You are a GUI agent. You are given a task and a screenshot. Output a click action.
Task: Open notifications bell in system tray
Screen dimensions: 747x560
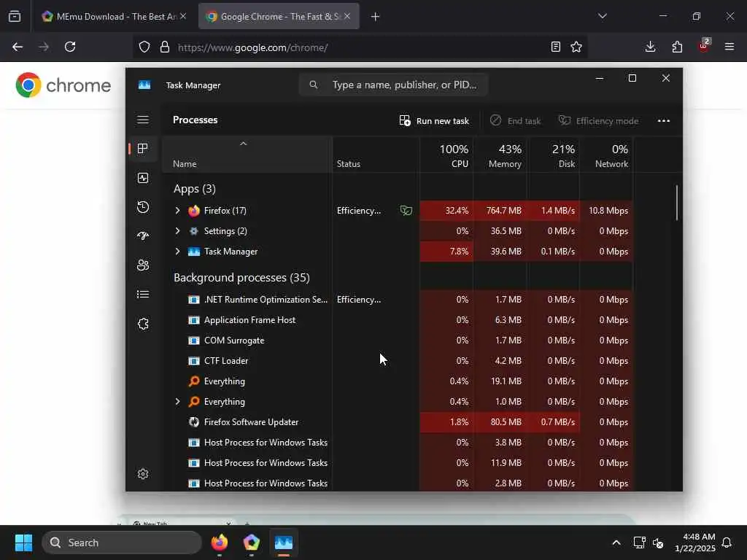[727, 542]
